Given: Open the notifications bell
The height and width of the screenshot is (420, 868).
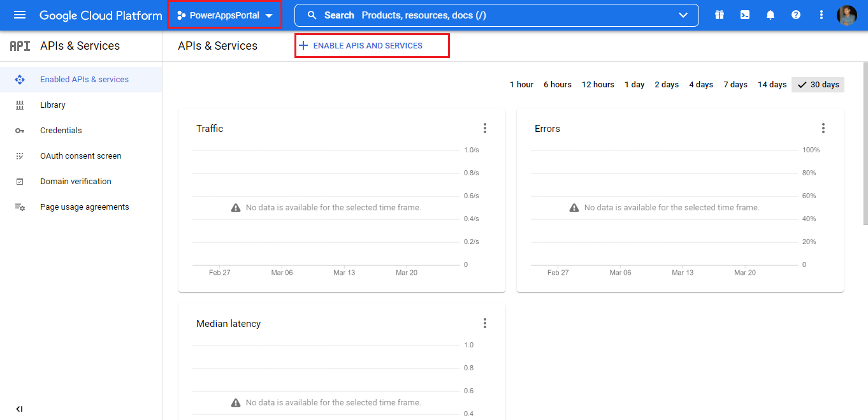Looking at the screenshot, I should (x=770, y=15).
